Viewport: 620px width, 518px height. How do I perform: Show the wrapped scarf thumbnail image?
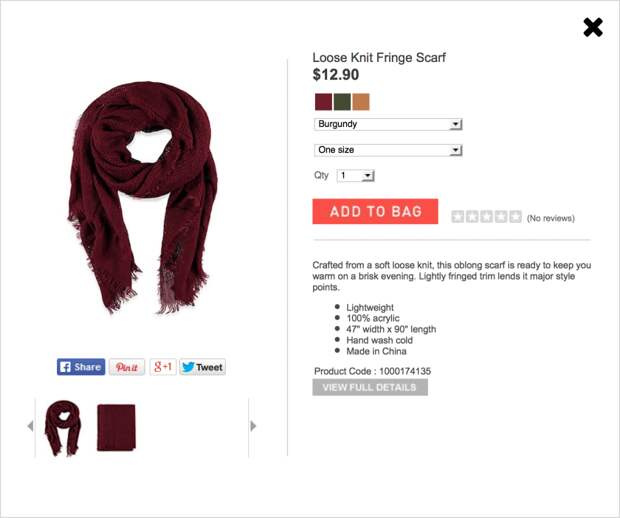point(63,428)
